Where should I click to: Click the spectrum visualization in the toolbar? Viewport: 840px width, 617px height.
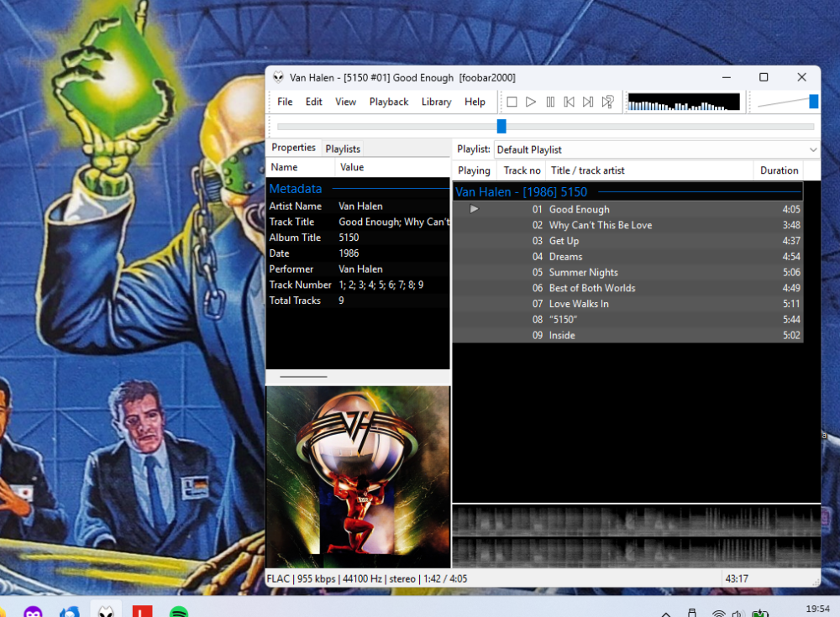(684, 102)
